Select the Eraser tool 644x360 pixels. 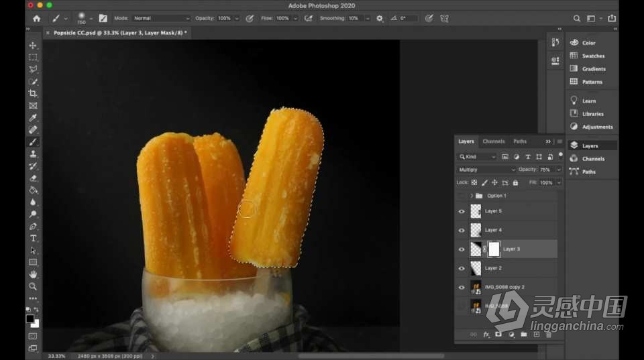point(33,178)
